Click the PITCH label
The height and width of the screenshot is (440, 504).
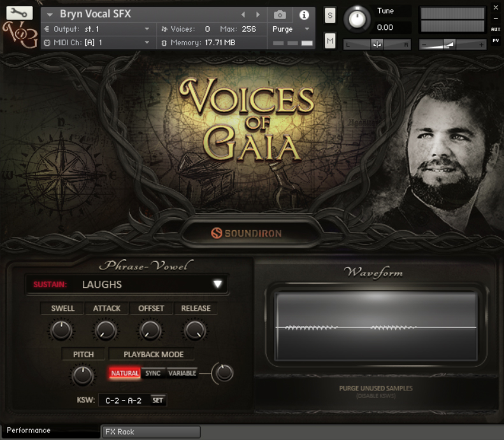point(83,355)
